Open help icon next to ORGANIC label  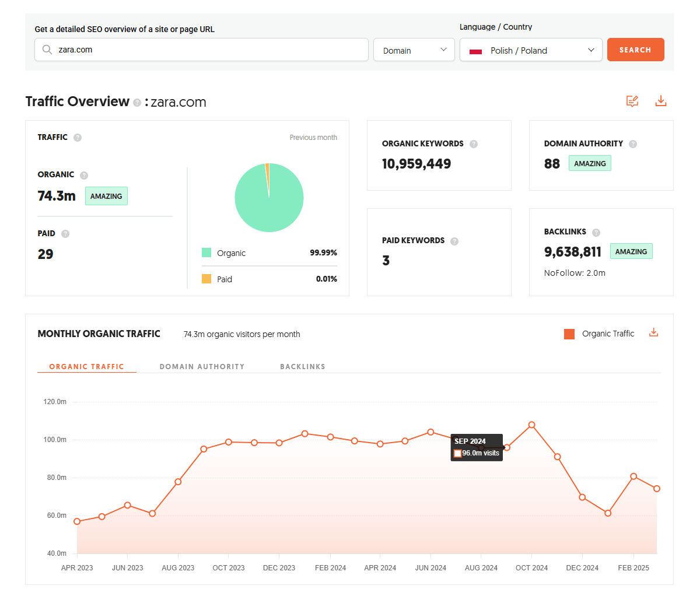click(x=84, y=175)
